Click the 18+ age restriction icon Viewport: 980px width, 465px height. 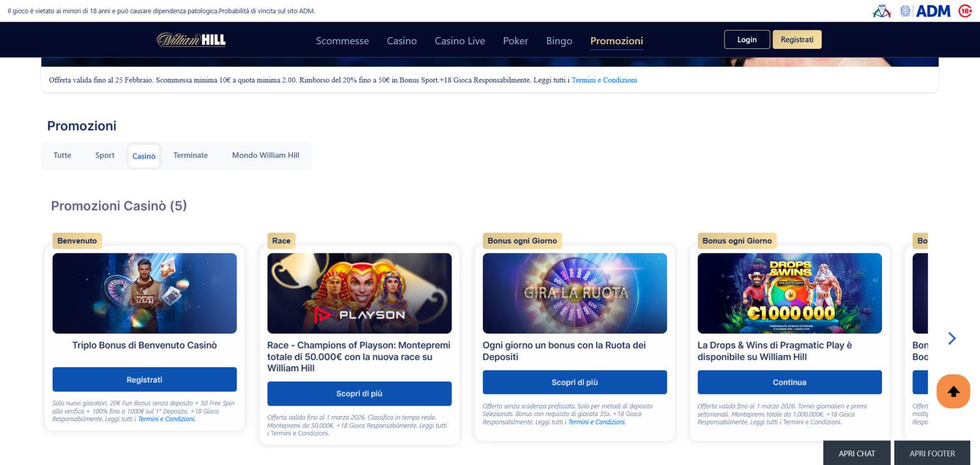(x=966, y=10)
